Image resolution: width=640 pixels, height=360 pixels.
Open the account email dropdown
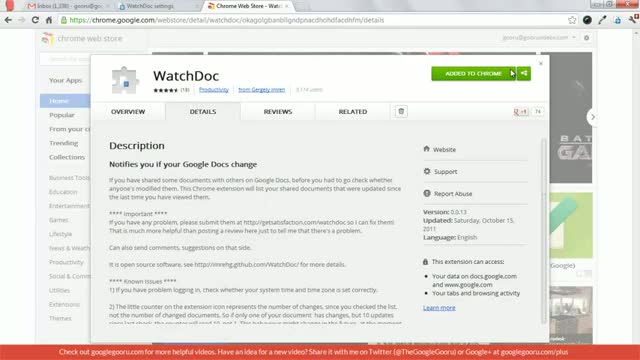539,38
